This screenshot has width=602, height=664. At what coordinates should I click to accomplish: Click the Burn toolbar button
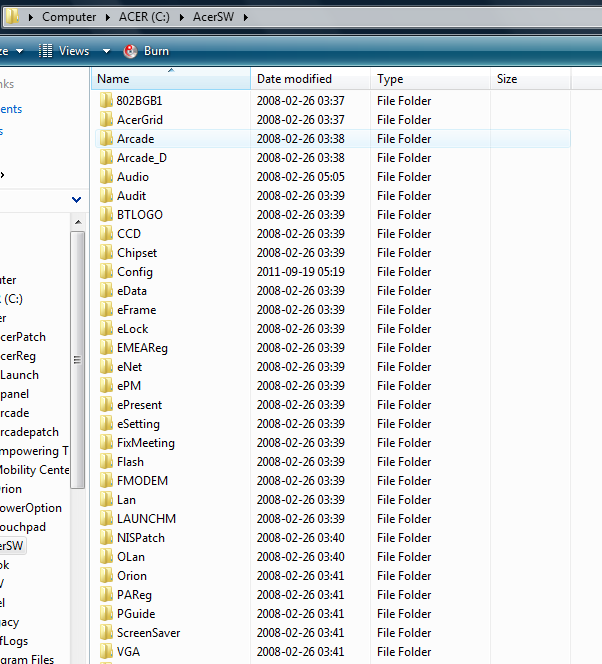tap(146, 51)
